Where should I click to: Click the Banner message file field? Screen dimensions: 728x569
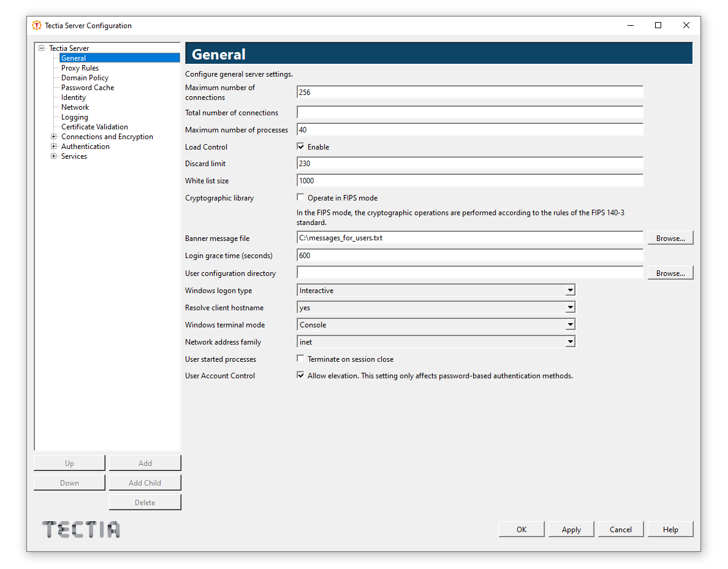coord(470,238)
